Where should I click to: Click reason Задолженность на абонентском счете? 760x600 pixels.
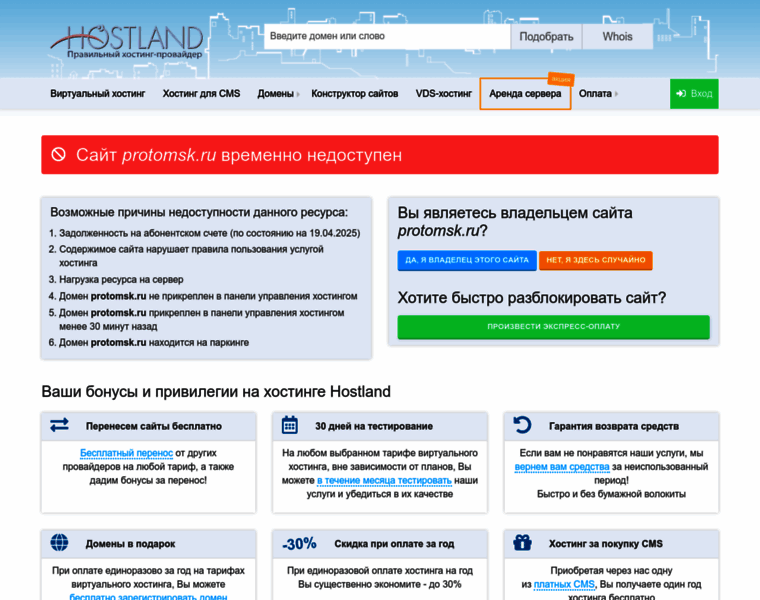(x=209, y=233)
